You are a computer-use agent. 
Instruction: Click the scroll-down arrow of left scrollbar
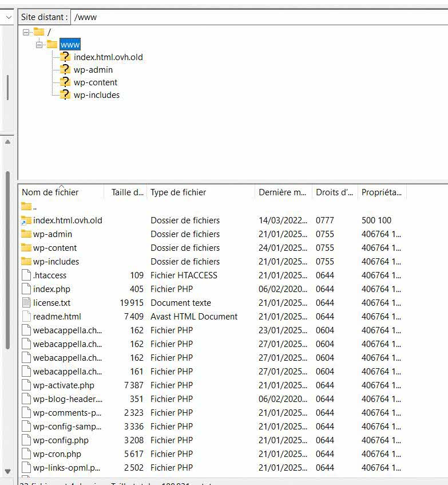(8, 471)
